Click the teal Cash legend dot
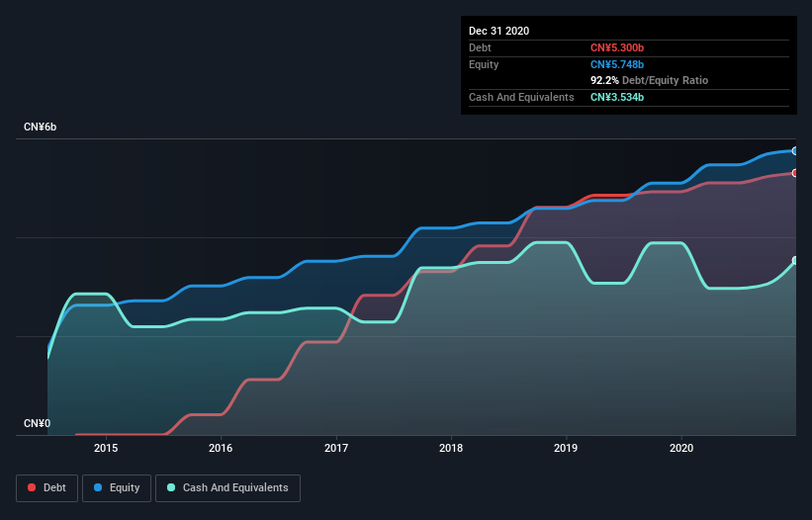Screen dimensions: 812x520 (x=171, y=487)
